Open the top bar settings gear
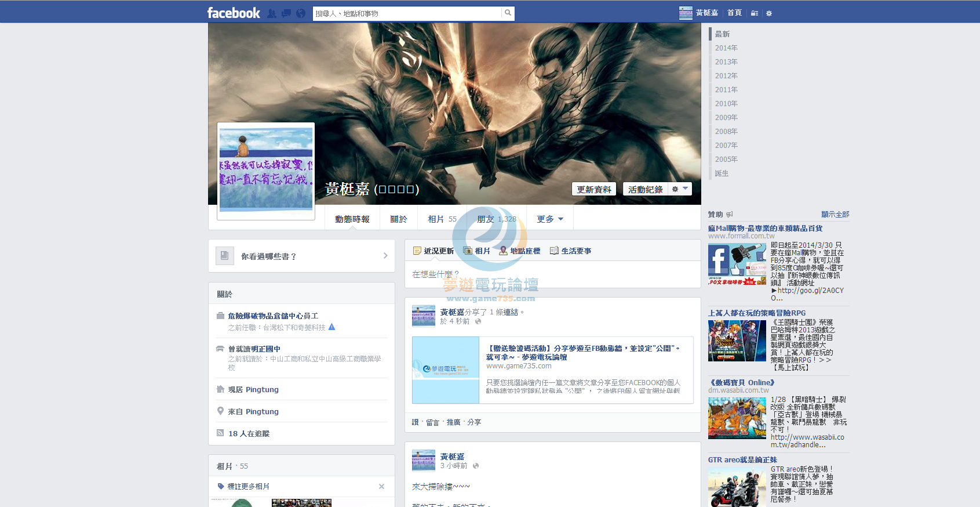 (769, 13)
